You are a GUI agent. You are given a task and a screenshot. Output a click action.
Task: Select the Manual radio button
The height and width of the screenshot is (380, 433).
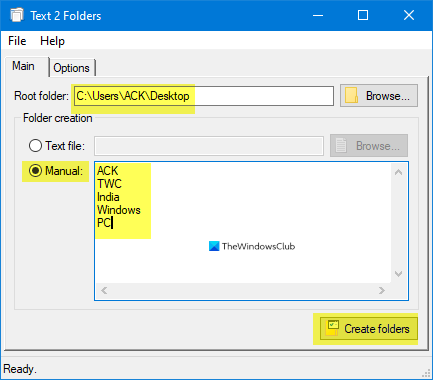point(35,171)
